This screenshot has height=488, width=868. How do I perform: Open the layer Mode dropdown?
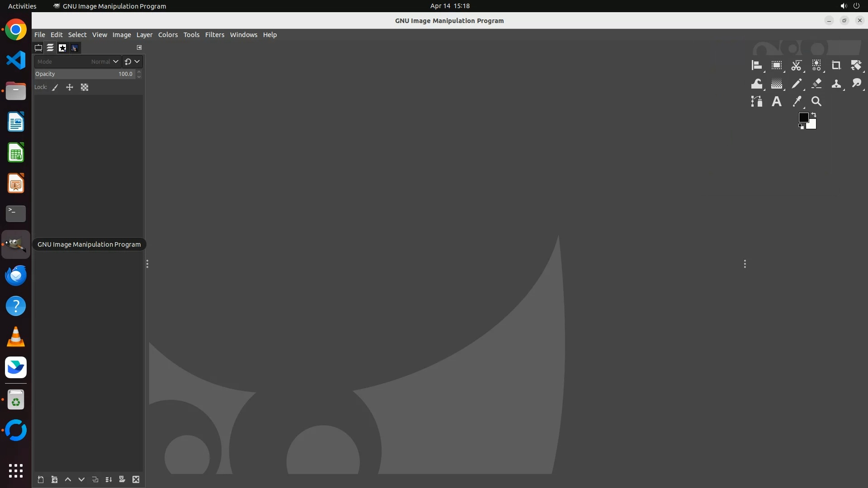point(78,61)
